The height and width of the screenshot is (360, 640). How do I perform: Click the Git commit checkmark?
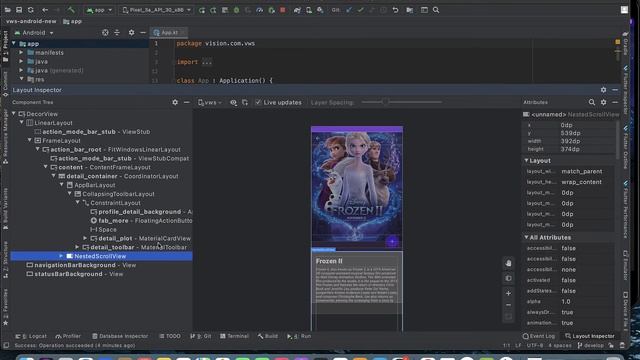360,10
